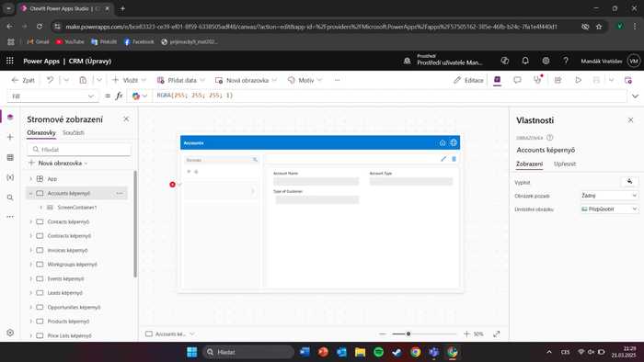Switch to the Obrazovky tab
The height and width of the screenshot is (362, 644).
41,132
